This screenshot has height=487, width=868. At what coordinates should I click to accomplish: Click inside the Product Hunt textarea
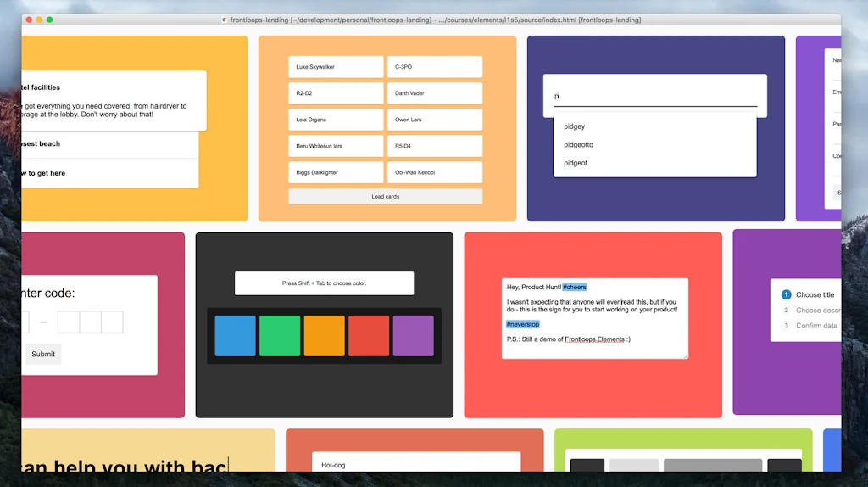click(595, 318)
